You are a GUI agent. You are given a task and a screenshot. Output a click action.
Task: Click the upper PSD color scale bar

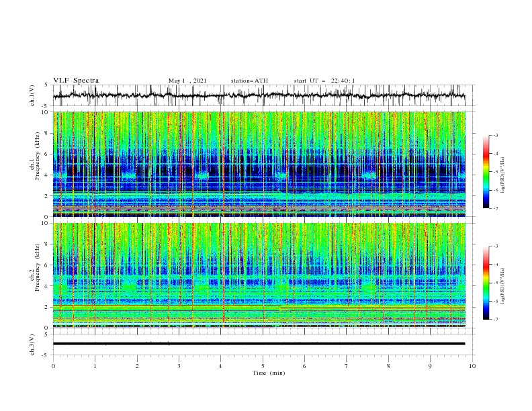tap(486, 172)
